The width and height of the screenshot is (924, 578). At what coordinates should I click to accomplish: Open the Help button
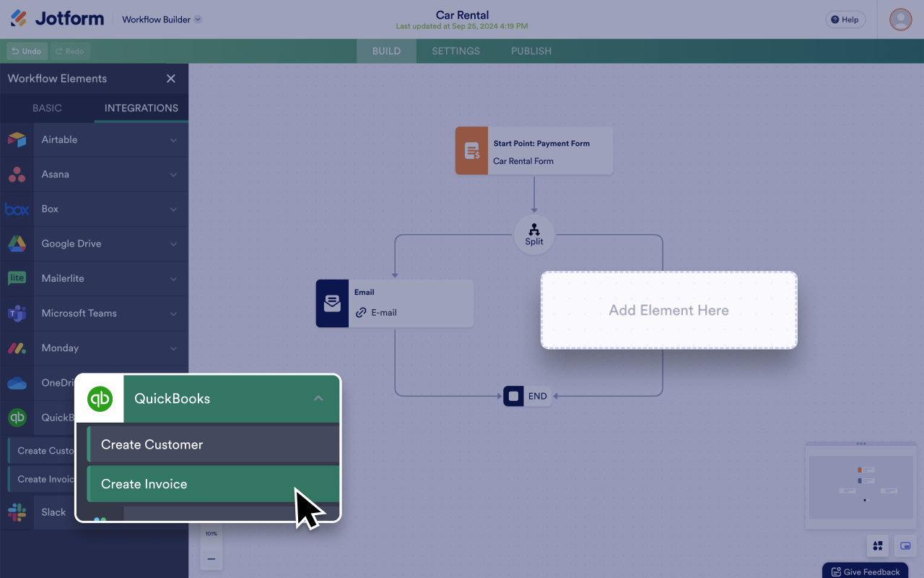coord(845,20)
